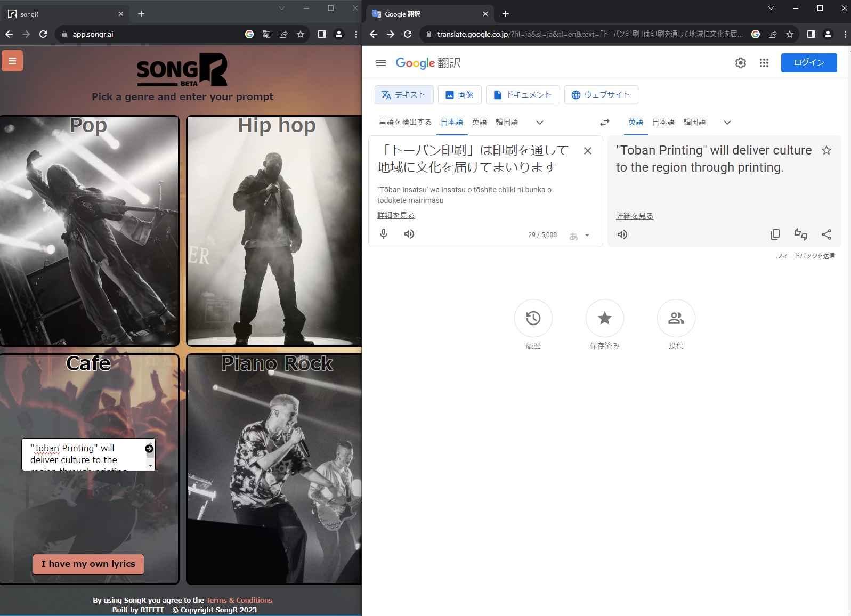Open translate page icon in songR address bar
851x616 pixels.
[266, 34]
